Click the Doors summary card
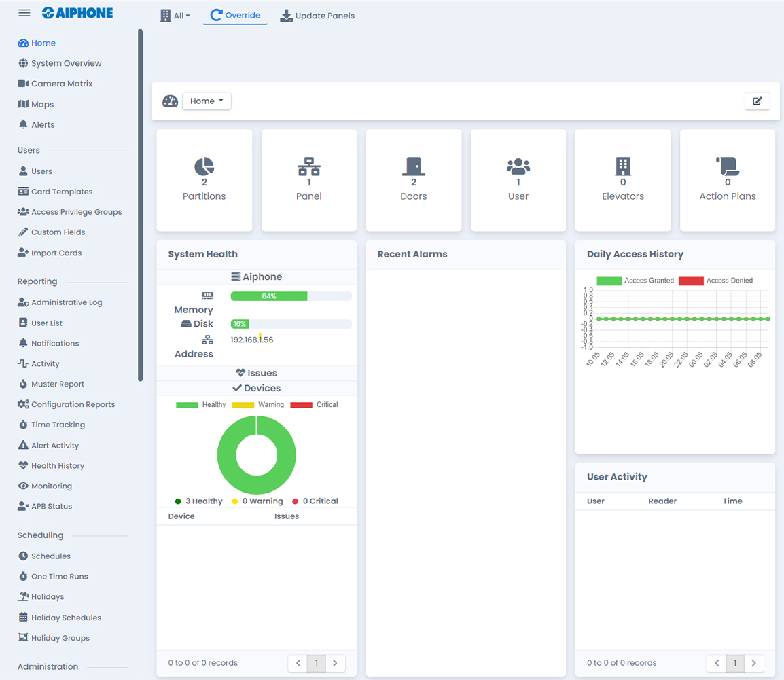The image size is (784, 680). coord(413,180)
